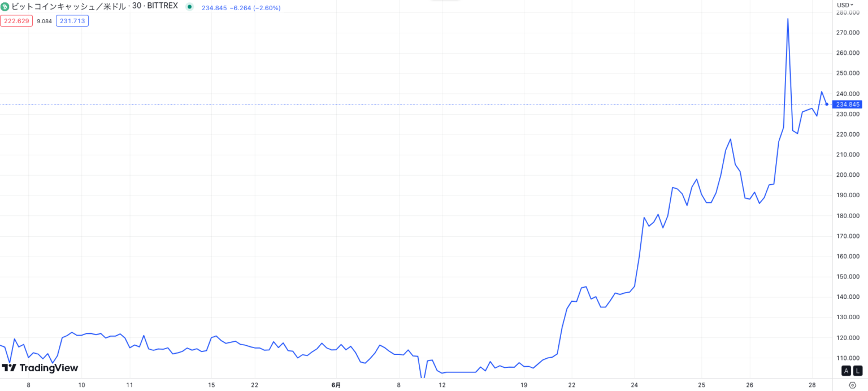868x391 pixels.
Task: Toggle the A auto-scale button
Action: click(846, 371)
